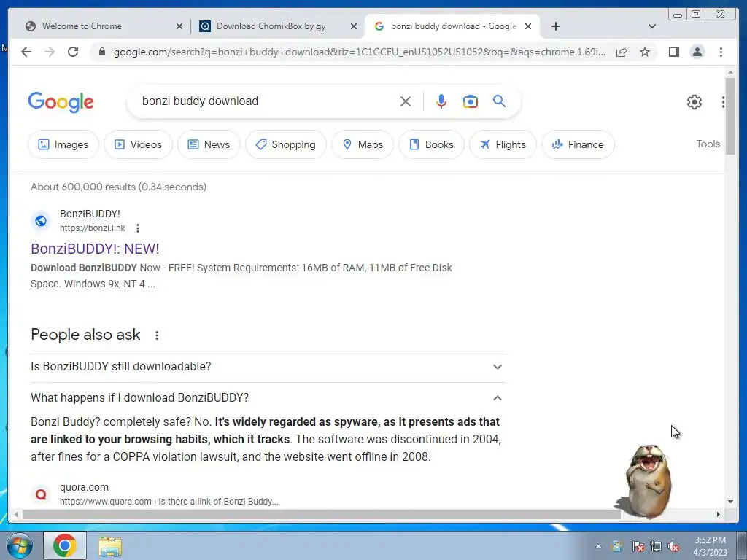Open BonziBUDDY!: NEW! result link
747x560 pixels.
click(x=95, y=249)
